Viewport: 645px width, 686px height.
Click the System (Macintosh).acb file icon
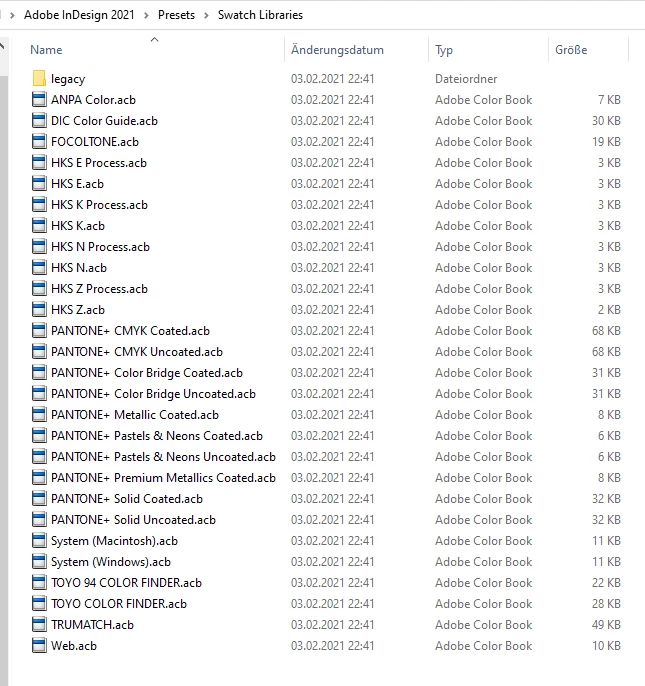(39, 541)
